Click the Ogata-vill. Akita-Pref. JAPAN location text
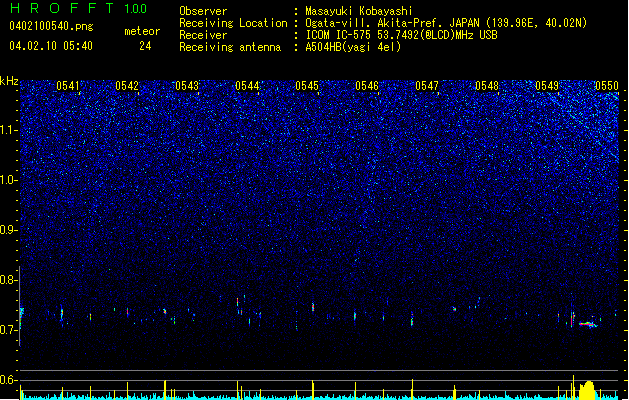The width and height of the screenshot is (629, 400). point(446,23)
